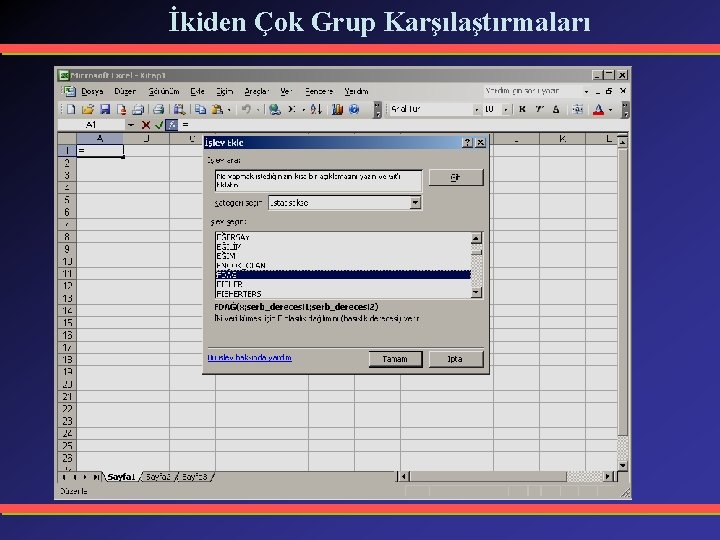Open the Görünüm menu
This screenshot has width=720, height=540.
coord(163,91)
